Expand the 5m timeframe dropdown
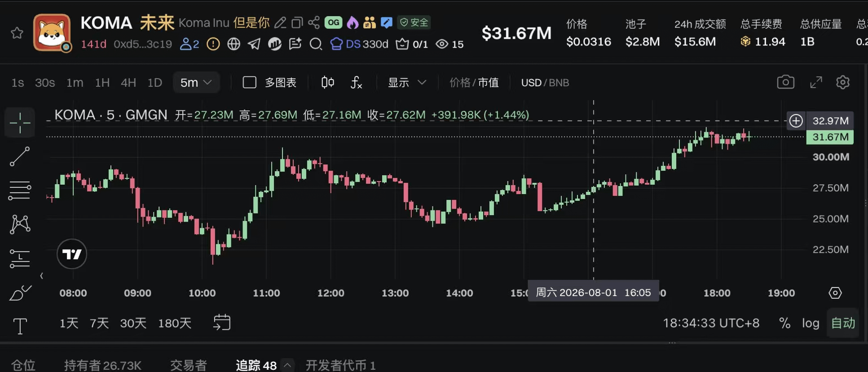This screenshot has width=868, height=372. [x=196, y=83]
